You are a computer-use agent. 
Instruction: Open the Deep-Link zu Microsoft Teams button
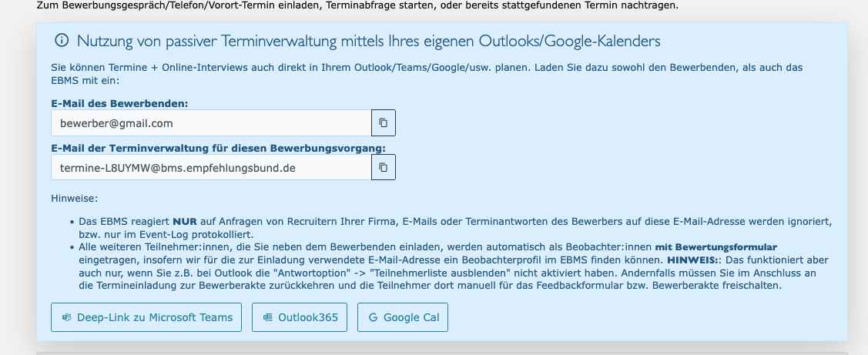146,317
